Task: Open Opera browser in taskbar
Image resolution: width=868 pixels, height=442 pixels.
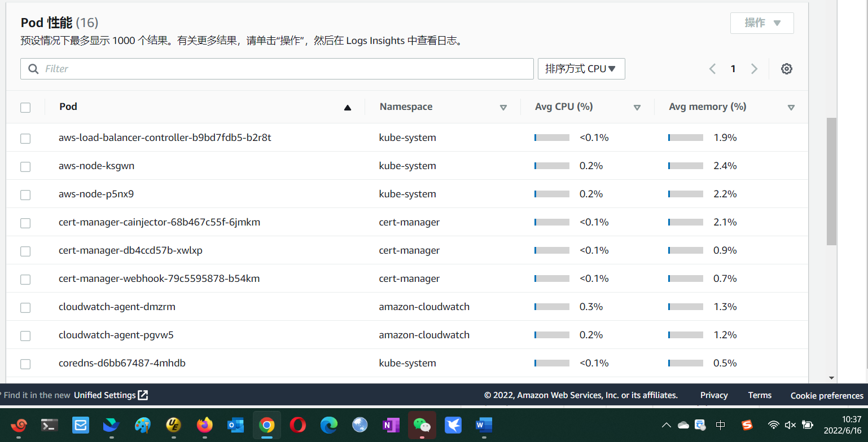Action: tap(297, 425)
